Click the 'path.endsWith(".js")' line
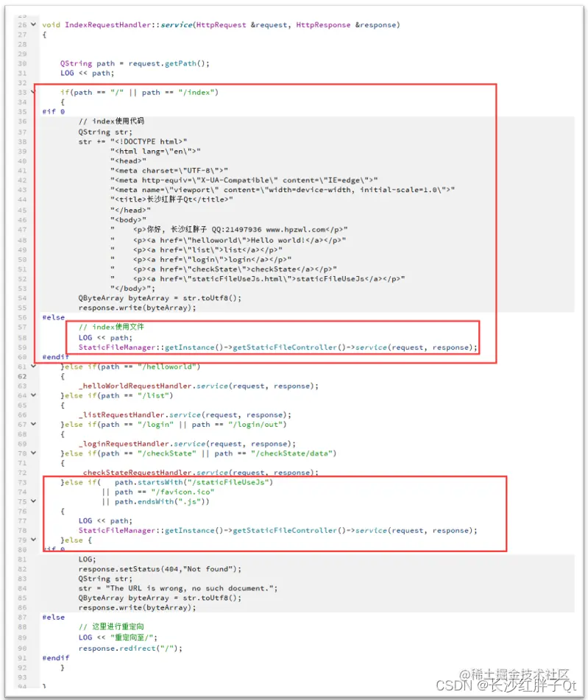This screenshot has width=588, height=700. click(x=162, y=502)
